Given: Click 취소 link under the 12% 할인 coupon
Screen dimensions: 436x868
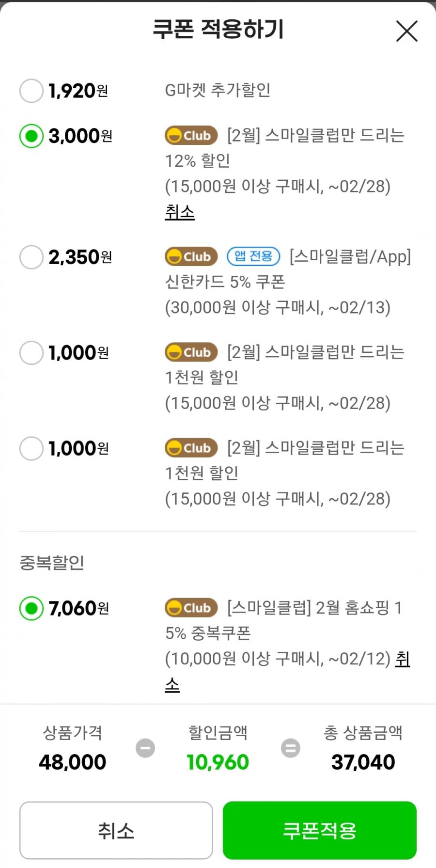Looking at the screenshot, I should tap(180, 212).
